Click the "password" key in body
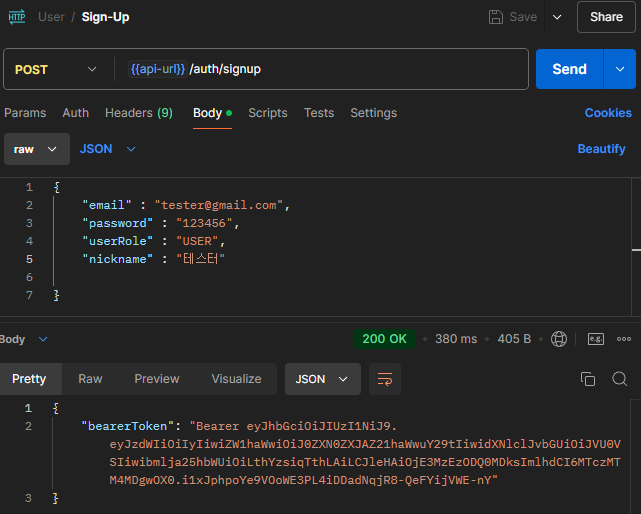 point(117,223)
